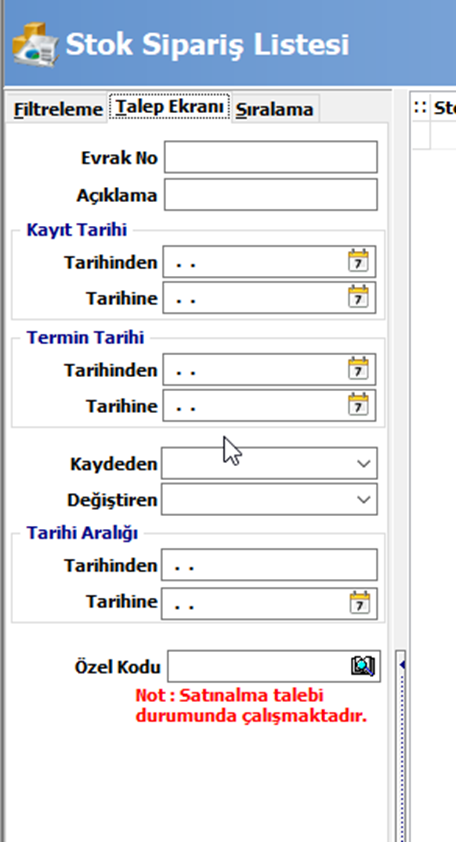The height and width of the screenshot is (842, 456).
Task: Expand the Kaydeden dropdown
Action: tap(364, 463)
